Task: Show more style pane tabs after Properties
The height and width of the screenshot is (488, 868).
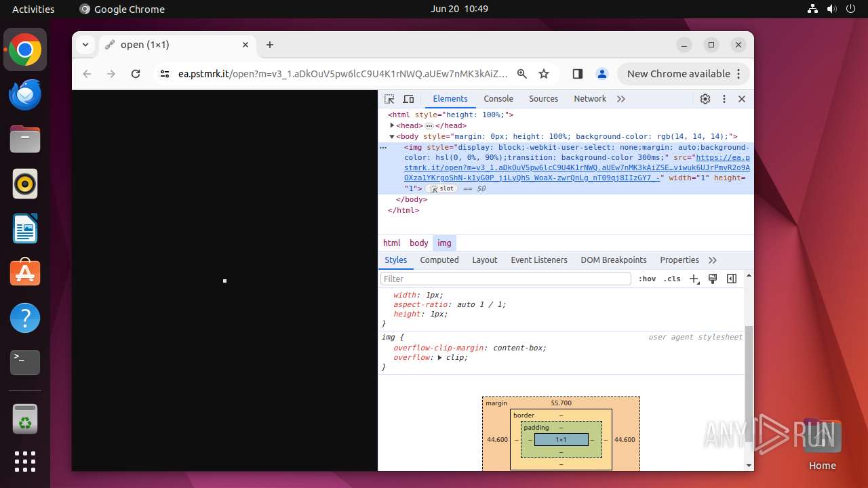Action: 713,260
